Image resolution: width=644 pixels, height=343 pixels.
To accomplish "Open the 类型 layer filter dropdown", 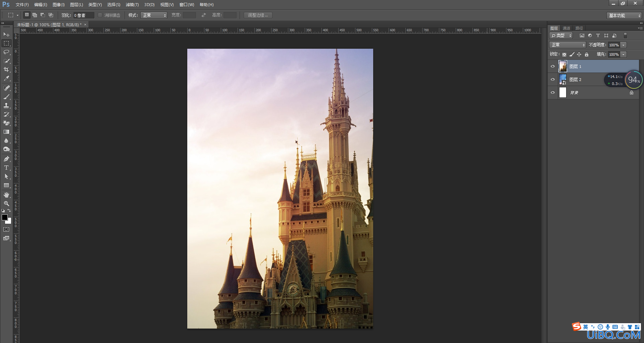I will pos(561,36).
